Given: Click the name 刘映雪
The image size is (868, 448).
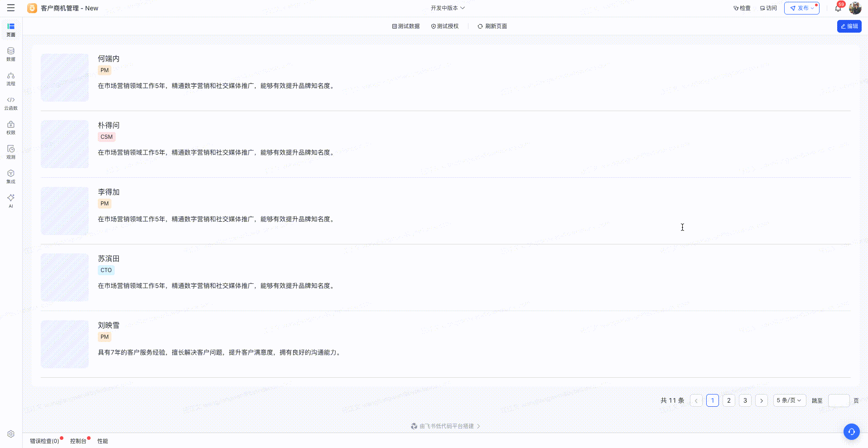Looking at the screenshot, I should click(109, 325).
